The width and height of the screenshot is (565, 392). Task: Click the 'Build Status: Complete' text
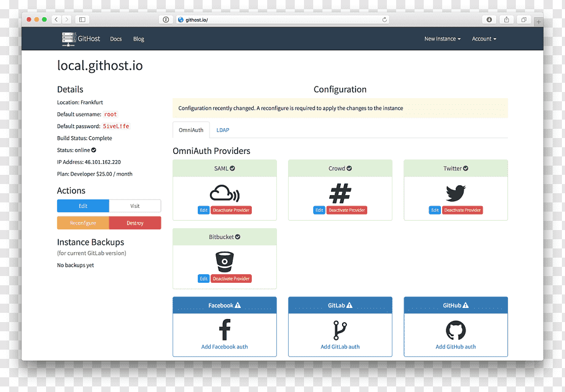pos(84,138)
